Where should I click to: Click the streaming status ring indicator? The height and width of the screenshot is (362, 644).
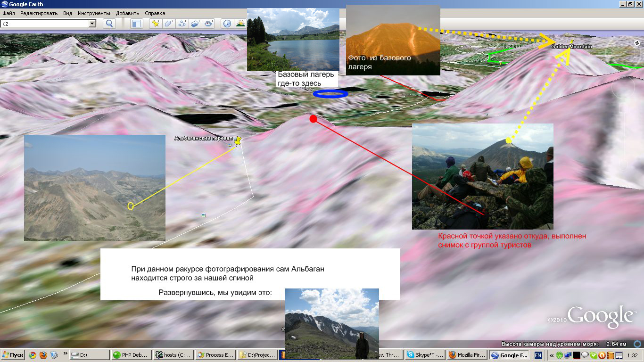pos(637,344)
